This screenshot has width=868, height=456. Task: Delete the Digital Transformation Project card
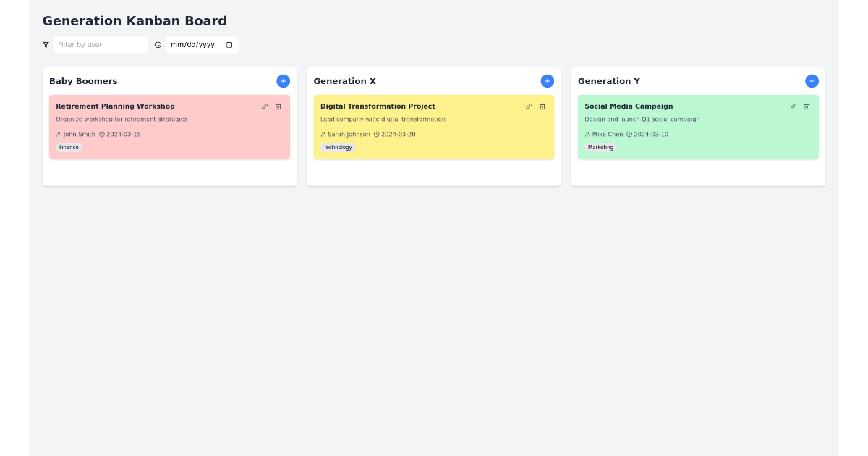pos(542,106)
